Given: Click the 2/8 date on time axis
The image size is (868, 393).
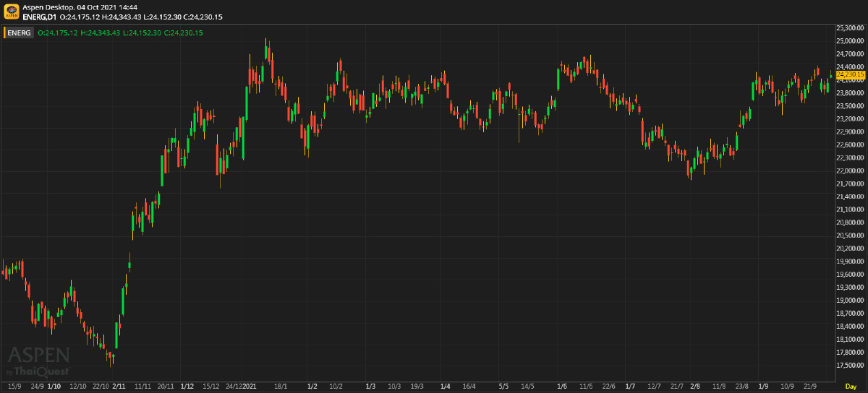Looking at the screenshot, I should (x=694, y=386).
